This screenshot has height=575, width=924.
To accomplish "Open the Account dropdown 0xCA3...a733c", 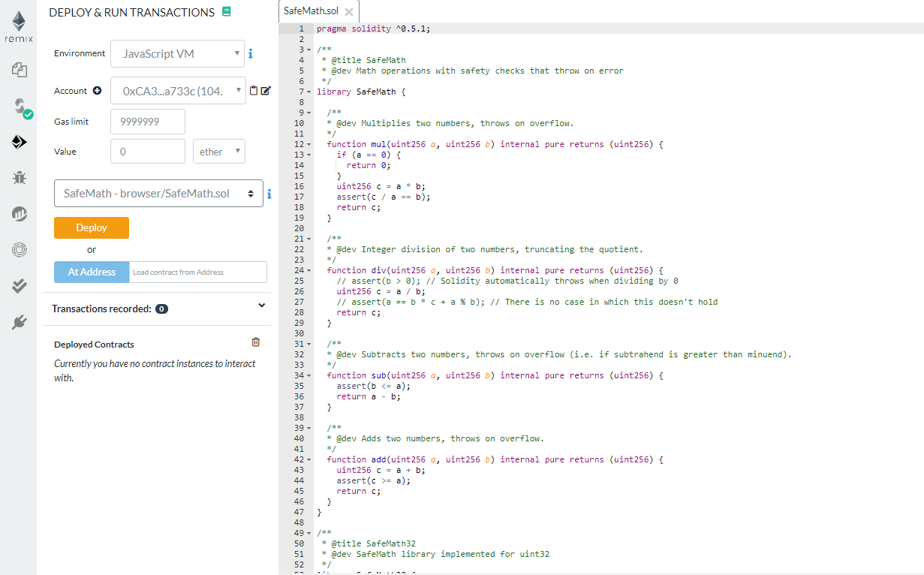I will click(x=178, y=91).
